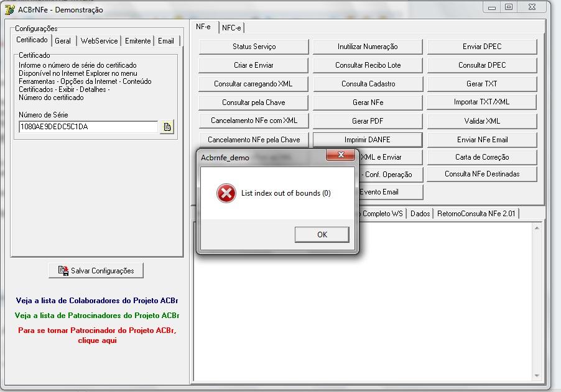The height and width of the screenshot is (392, 561).
Task: Click Inutilizar Numeração button
Action: pyautogui.click(x=368, y=47)
